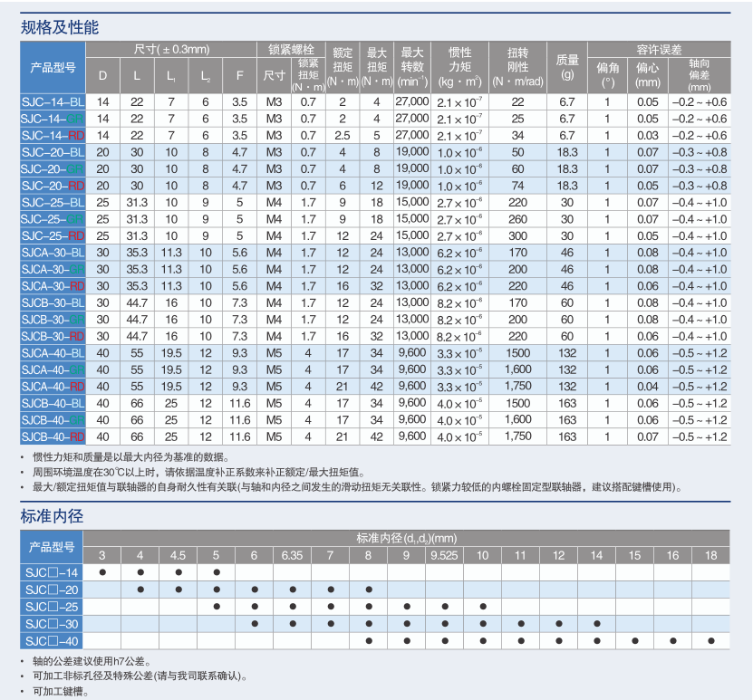753x700 pixels.
Task: Click the 锁紧螺栓 column group header
Action: [x=292, y=50]
